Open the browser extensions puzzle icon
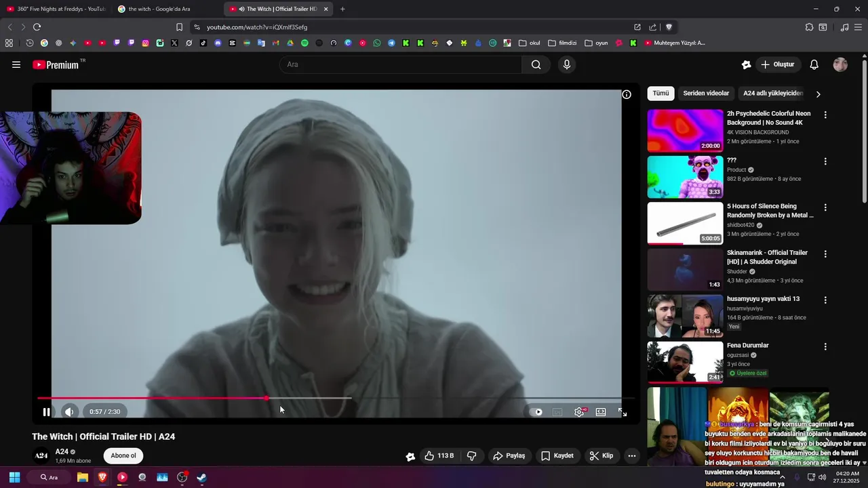 tap(809, 27)
